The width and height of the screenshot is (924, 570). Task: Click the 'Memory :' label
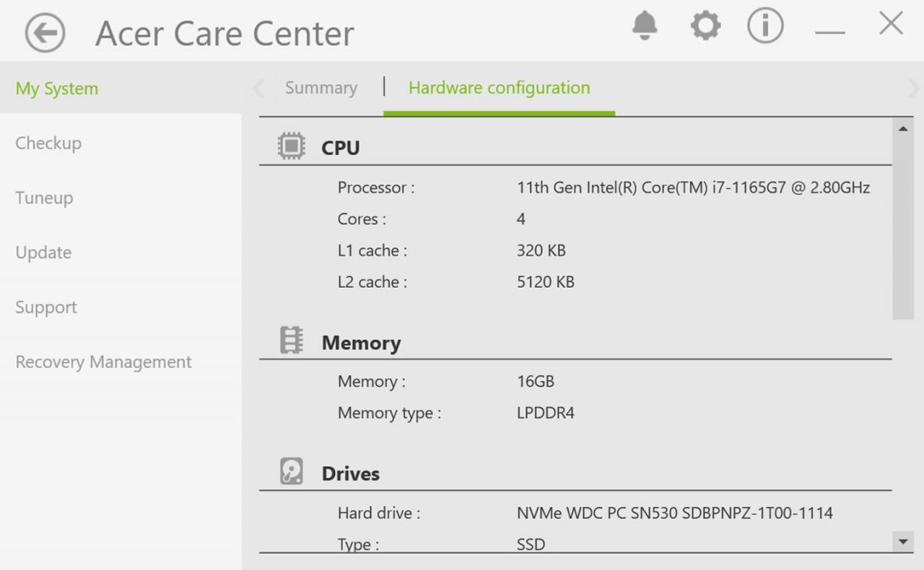[x=372, y=381]
